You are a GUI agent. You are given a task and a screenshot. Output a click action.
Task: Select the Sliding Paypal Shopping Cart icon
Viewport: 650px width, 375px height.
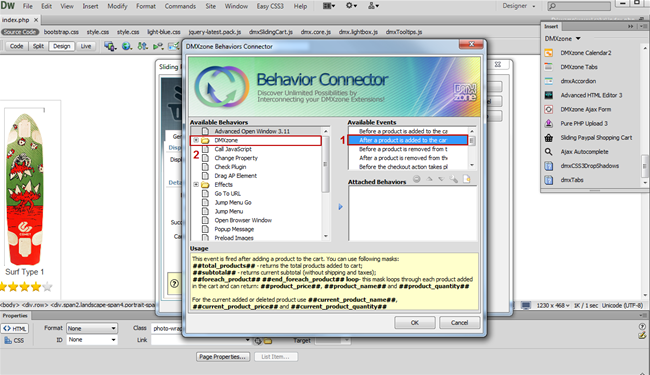point(548,138)
